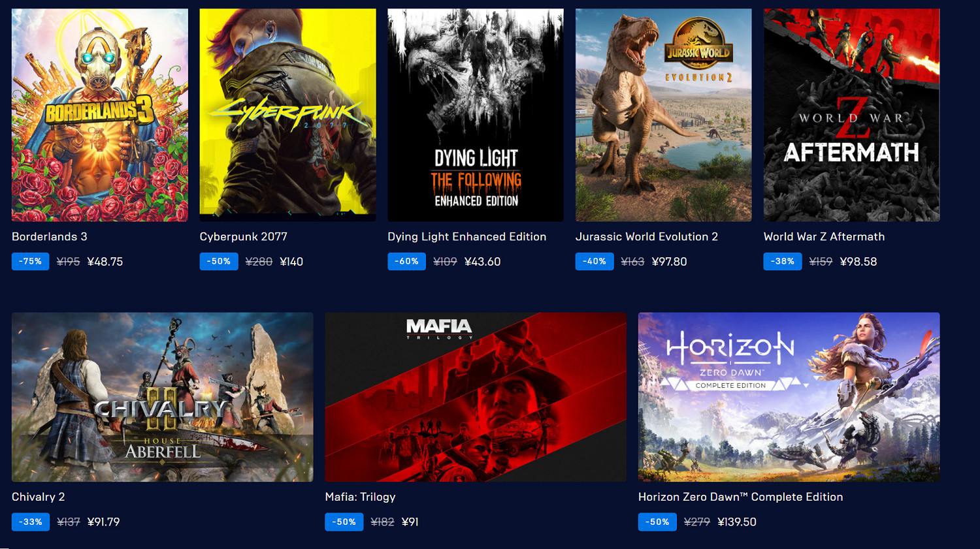Click Jurassic World Evolution 2 title link

[x=647, y=236]
